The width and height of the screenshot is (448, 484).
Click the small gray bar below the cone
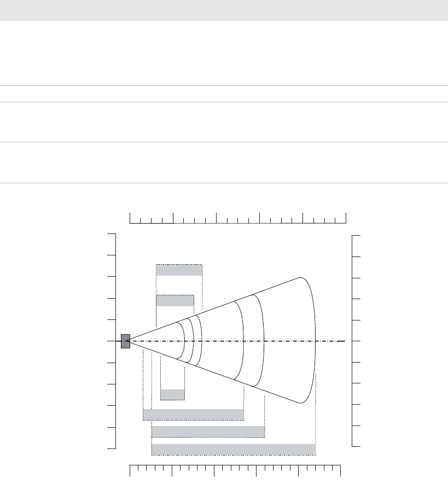173,394
